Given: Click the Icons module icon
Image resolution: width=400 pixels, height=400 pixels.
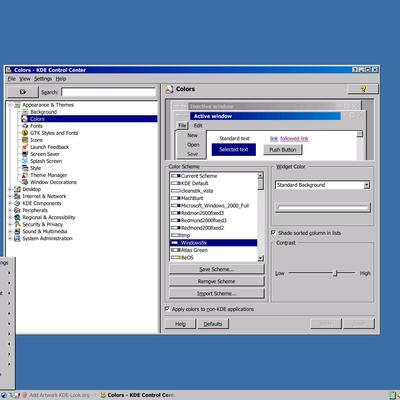Looking at the screenshot, I should tap(25, 140).
